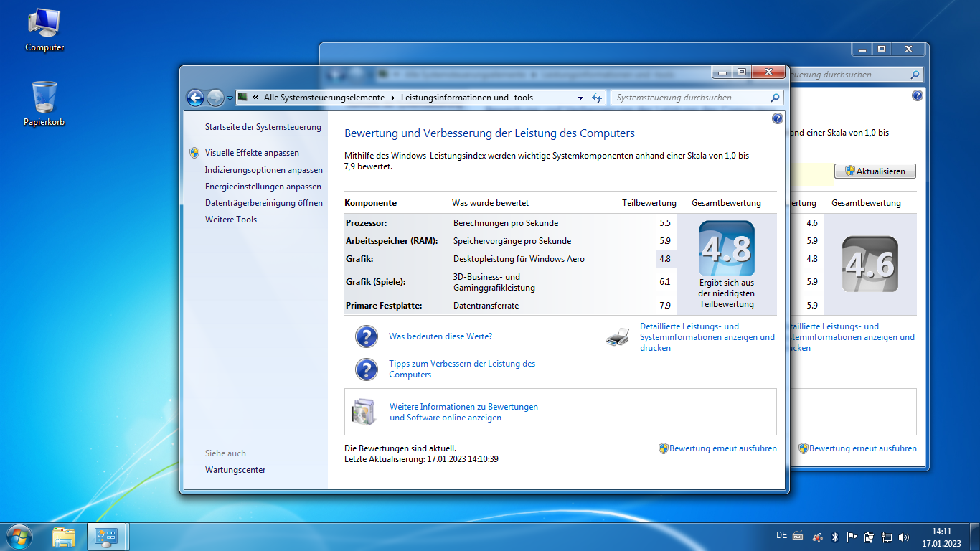
Task: Click the shield icon beside Visuelle Effekte
Action: click(x=194, y=153)
